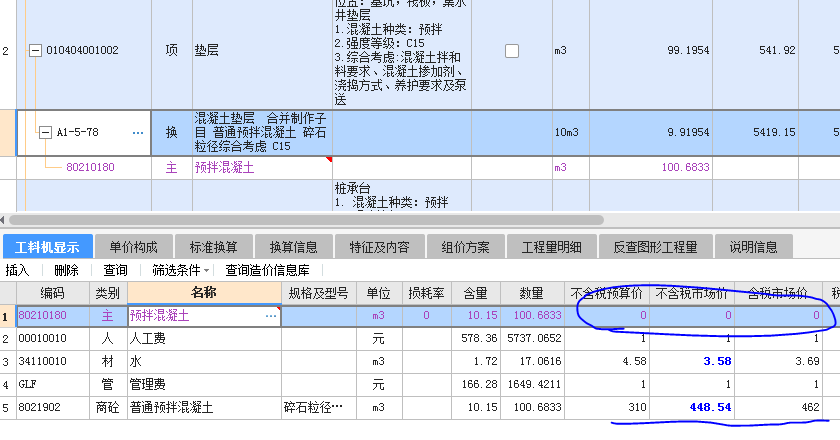
Task: Toggle the checkbox in the 垫层 row
Action: pos(512,51)
